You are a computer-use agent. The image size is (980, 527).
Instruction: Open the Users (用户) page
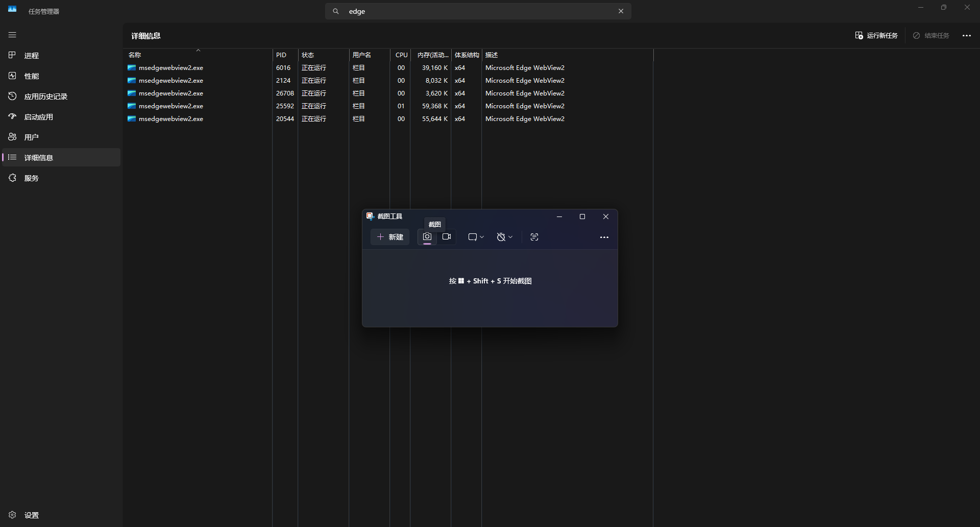61,137
